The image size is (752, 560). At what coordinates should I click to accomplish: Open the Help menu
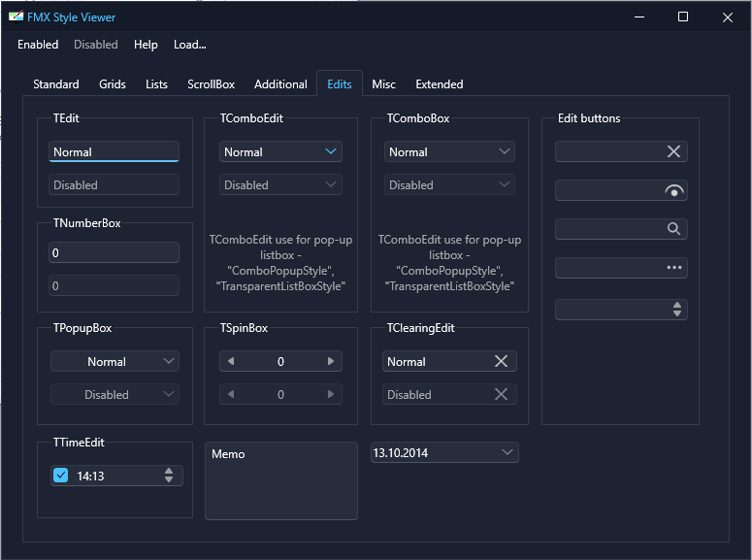pos(146,45)
